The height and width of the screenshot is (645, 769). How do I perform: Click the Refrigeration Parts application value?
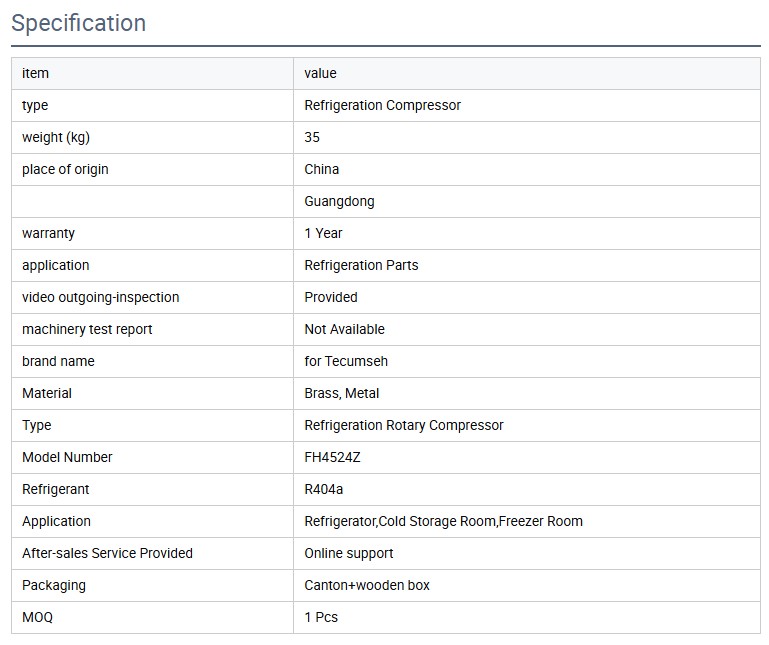(361, 265)
